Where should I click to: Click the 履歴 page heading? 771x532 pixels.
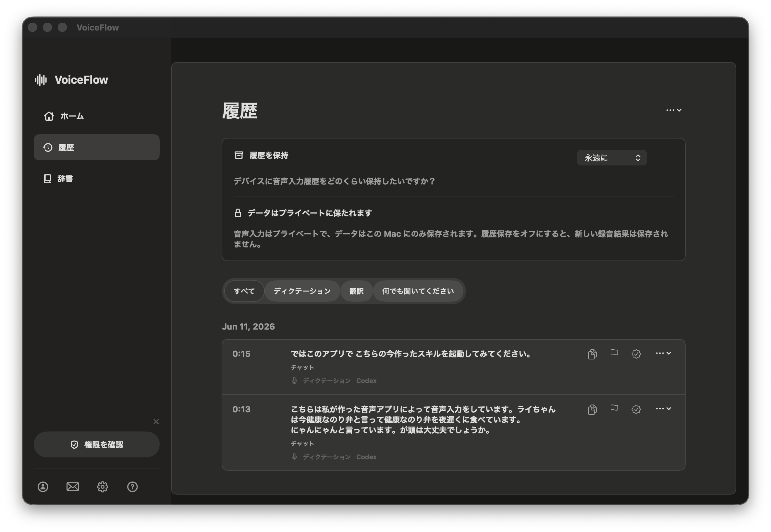[240, 111]
